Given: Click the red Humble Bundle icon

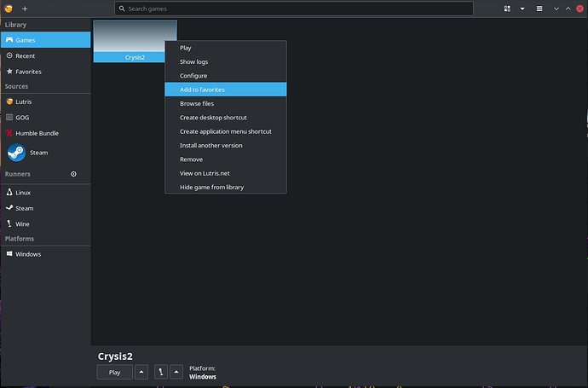Looking at the screenshot, I should (9, 133).
